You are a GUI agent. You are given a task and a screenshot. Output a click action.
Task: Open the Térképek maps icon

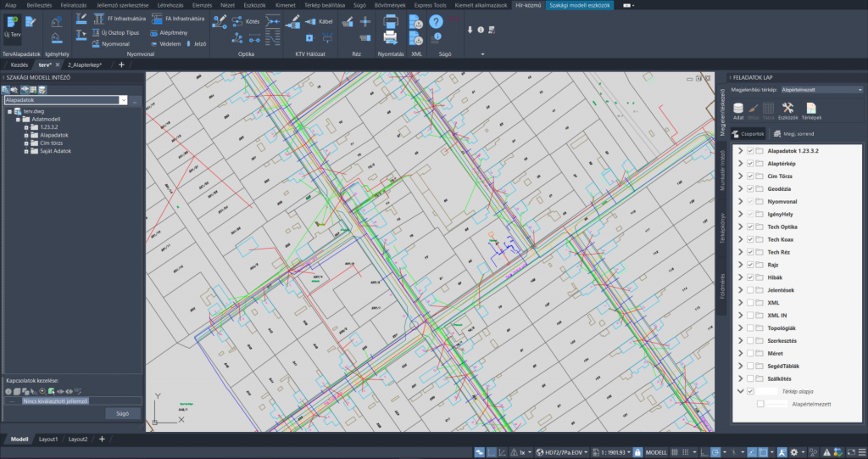pos(811,111)
